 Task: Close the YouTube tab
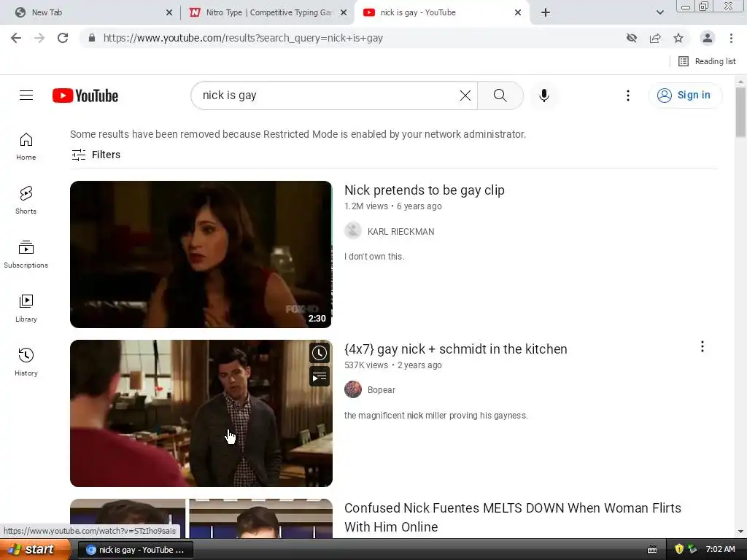tap(518, 12)
